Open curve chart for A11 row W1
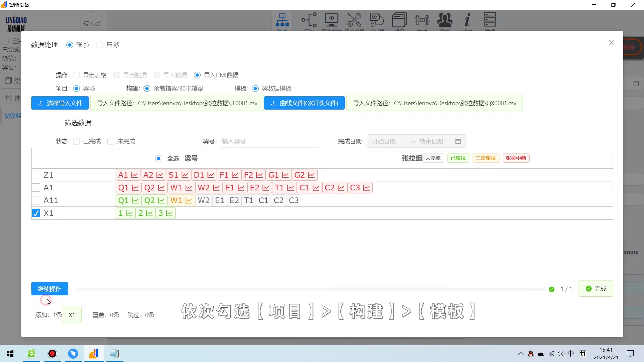This screenshot has height=362, width=644. [x=189, y=200]
